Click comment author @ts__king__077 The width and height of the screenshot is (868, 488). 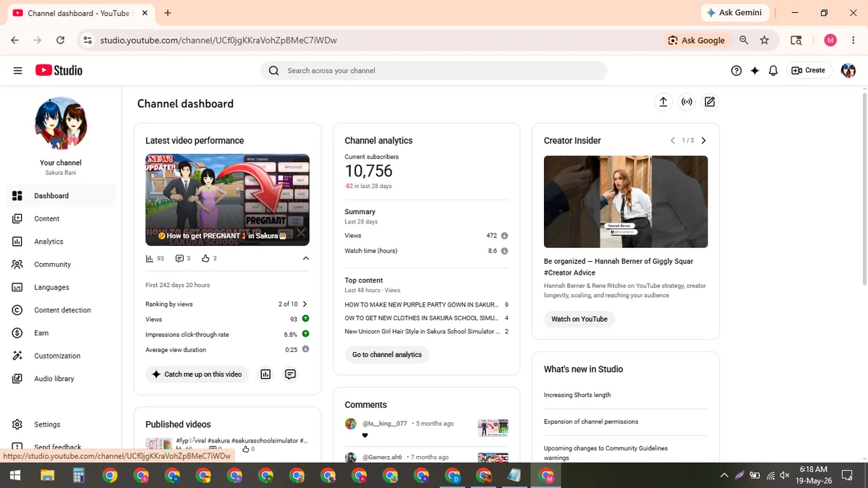[385, 424]
